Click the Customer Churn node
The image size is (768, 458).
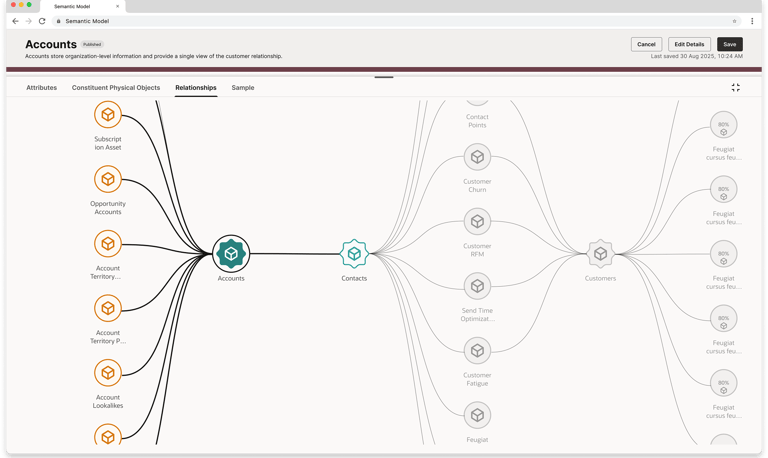(x=478, y=157)
